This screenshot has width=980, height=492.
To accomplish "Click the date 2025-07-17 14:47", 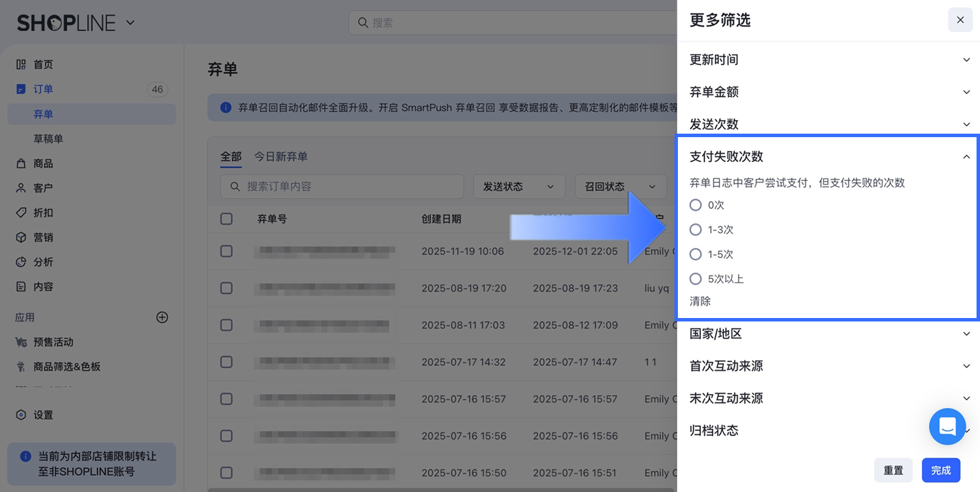I will point(575,362).
